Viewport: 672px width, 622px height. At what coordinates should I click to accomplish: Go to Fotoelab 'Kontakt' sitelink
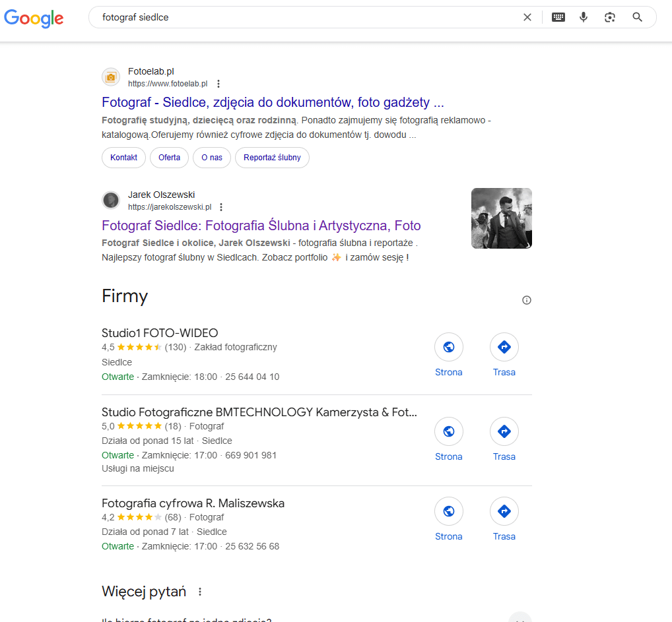click(124, 158)
